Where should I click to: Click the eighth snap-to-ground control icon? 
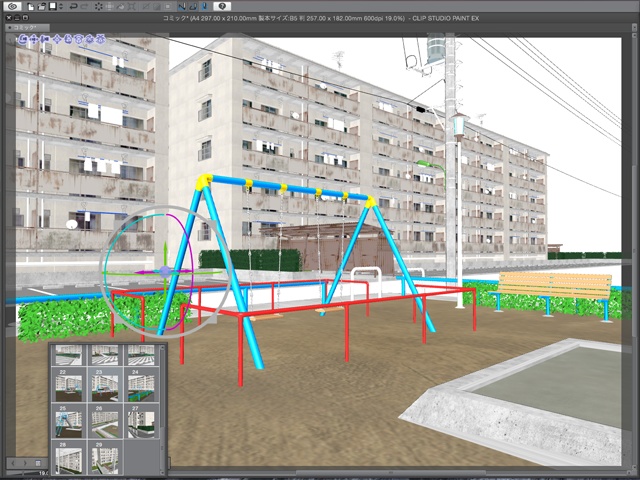tap(100, 39)
